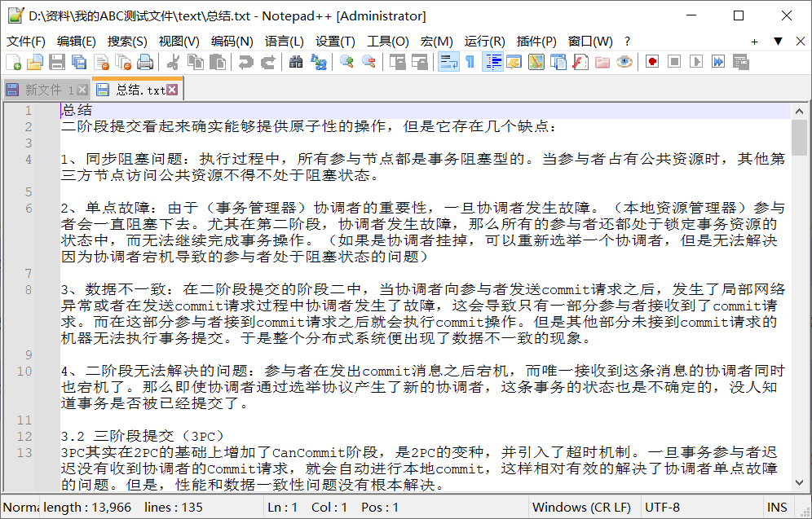
Task: Click the Open file toolbar icon
Action: (35, 62)
